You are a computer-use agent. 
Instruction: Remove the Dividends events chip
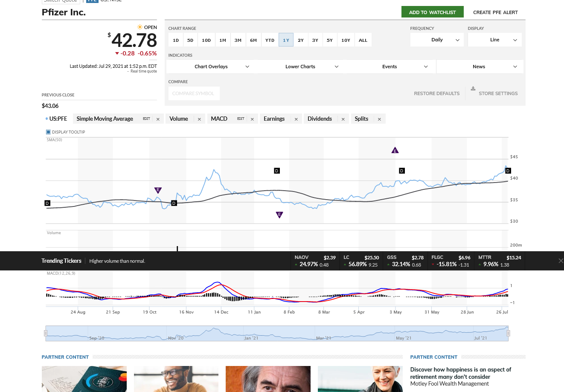tap(343, 119)
